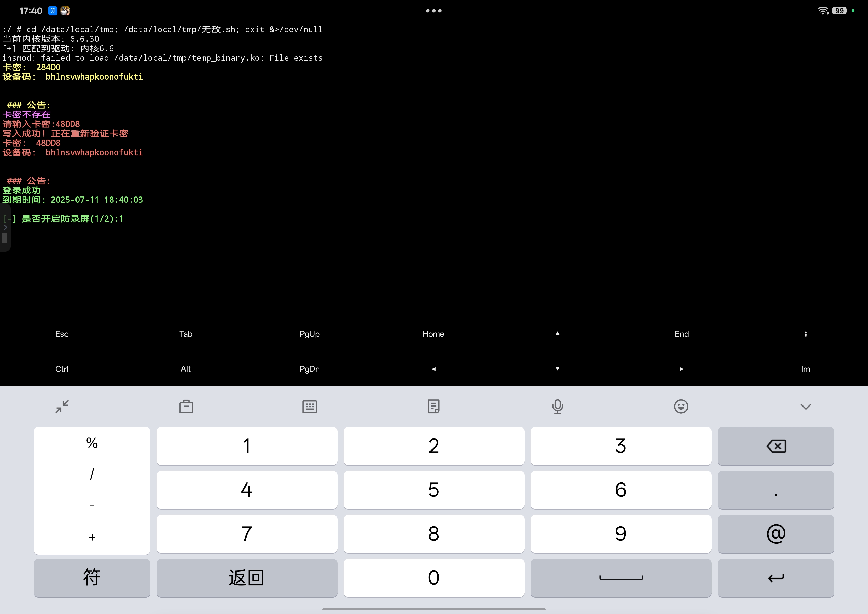The image size is (868, 614).
Task: Tap the enter return key
Action: 776,578
